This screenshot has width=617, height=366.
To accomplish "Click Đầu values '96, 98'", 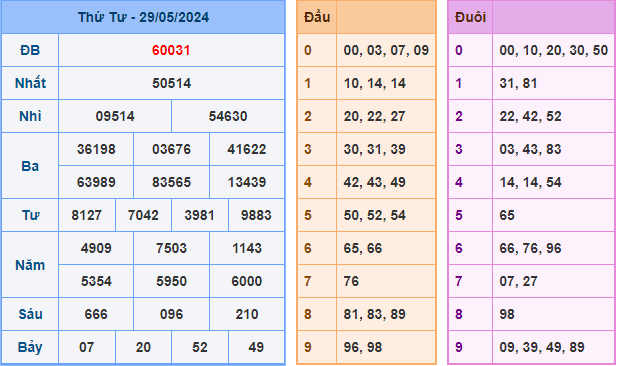I will 363,348.
